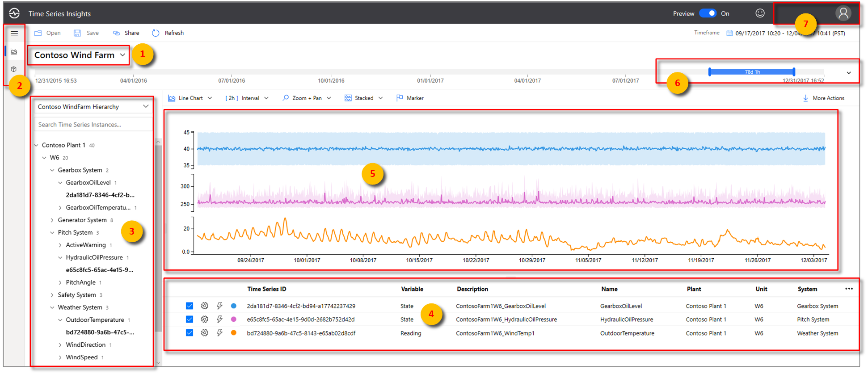Viewport: 868px width, 374px height.
Task: Select the model cube sidebar icon
Action: pyautogui.click(x=14, y=69)
